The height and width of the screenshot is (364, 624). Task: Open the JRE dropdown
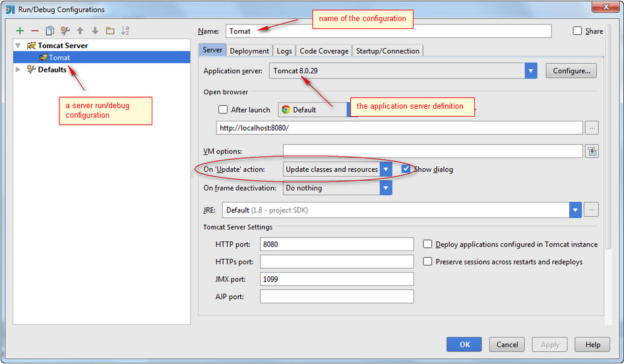tap(575, 210)
